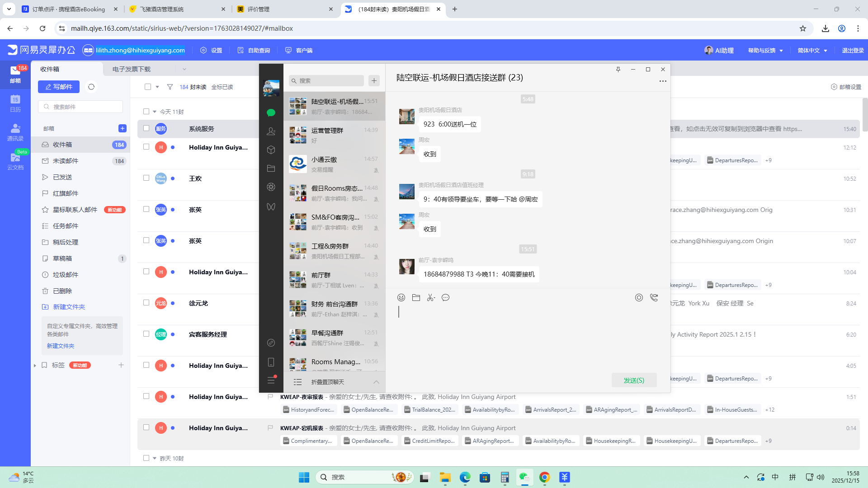The width and height of the screenshot is (868, 488).
Task: Open the emoji picker in chat toolbar
Action: click(x=401, y=297)
